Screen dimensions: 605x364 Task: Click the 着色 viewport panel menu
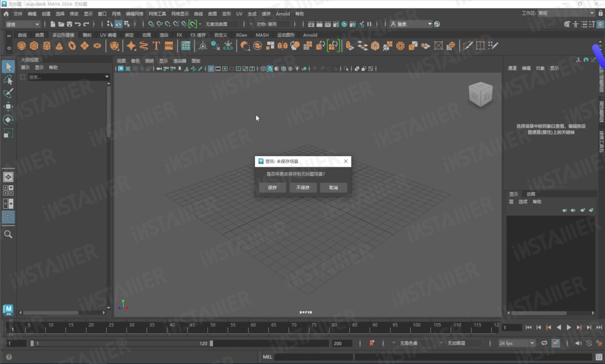(x=135, y=61)
